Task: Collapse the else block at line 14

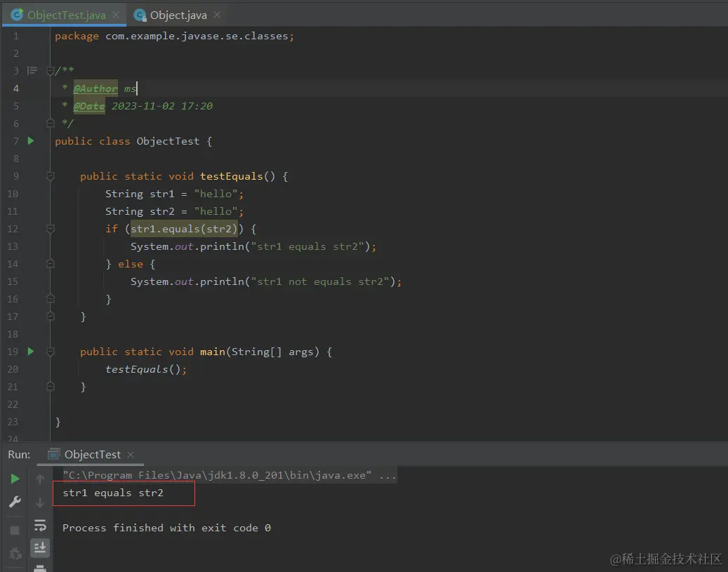Action: point(50,264)
